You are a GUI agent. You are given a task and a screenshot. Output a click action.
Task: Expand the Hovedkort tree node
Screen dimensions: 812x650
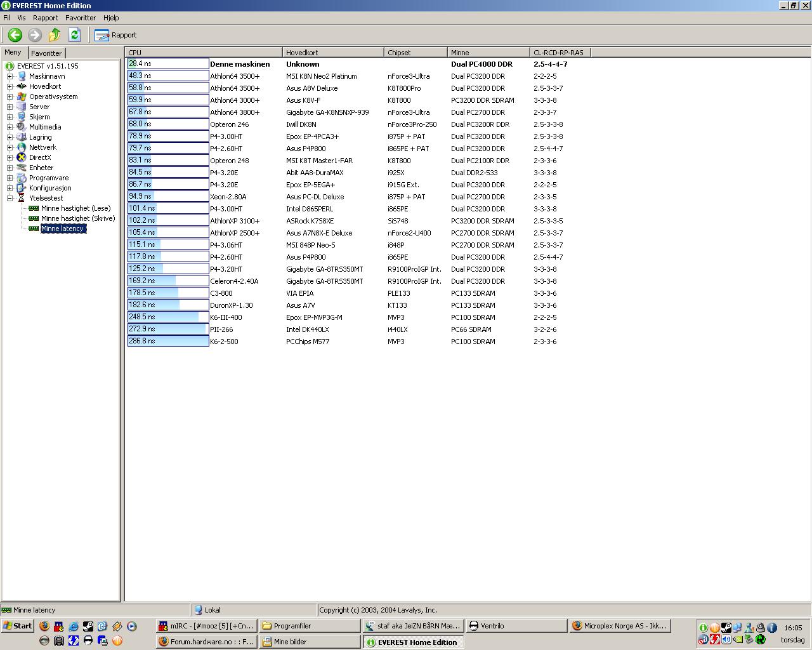pos(10,86)
